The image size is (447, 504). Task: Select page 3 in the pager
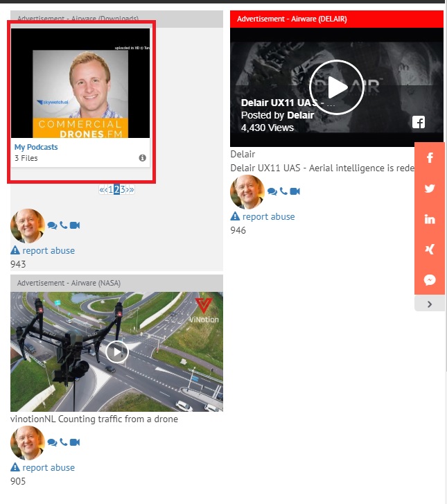click(123, 190)
